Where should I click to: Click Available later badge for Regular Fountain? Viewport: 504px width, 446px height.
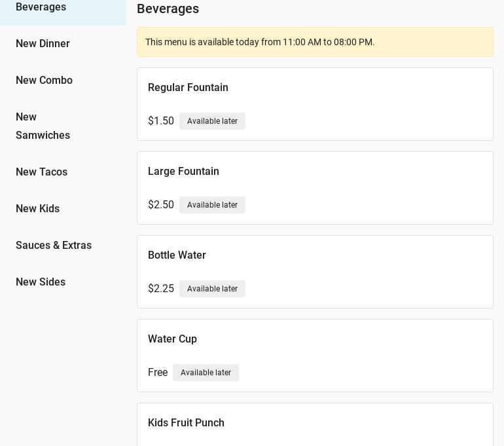click(212, 121)
